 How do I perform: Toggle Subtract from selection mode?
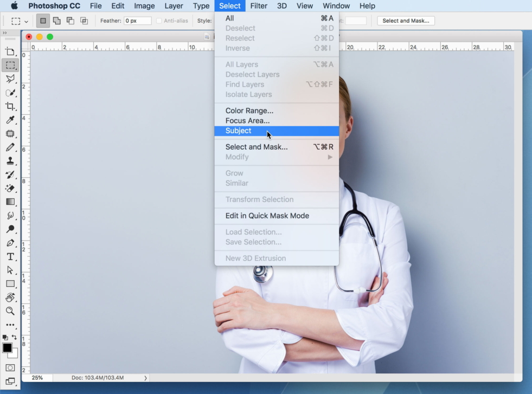70,20
